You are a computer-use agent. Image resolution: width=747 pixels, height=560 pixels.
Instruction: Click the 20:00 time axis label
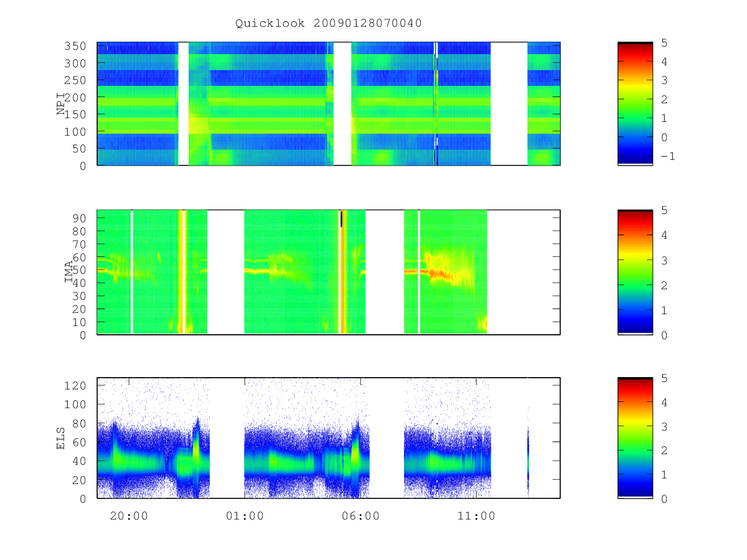pyautogui.click(x=129, y=516)
